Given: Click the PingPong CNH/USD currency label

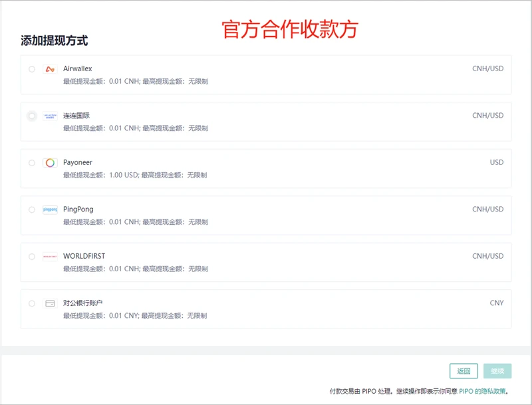Looking at the screenshot, I should pos(487,209).
